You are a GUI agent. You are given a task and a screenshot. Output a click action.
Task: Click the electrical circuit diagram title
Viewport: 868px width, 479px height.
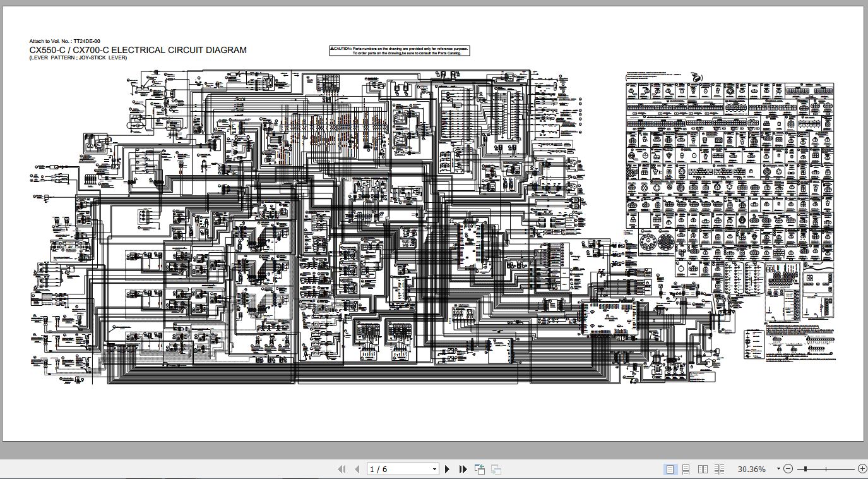pos(138,51)
